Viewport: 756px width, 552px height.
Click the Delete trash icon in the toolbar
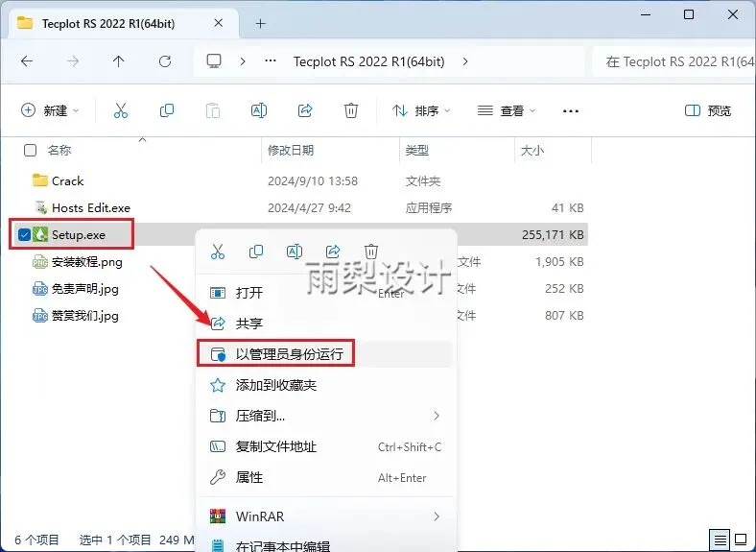pyautogui.click(x=351, y=111)
